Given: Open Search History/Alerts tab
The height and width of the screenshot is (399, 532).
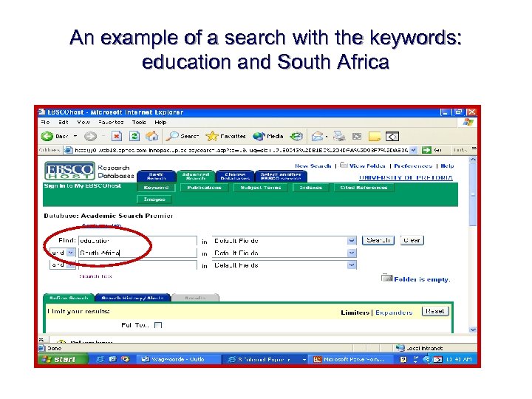Looking at the screenshot, I should 133,298.
